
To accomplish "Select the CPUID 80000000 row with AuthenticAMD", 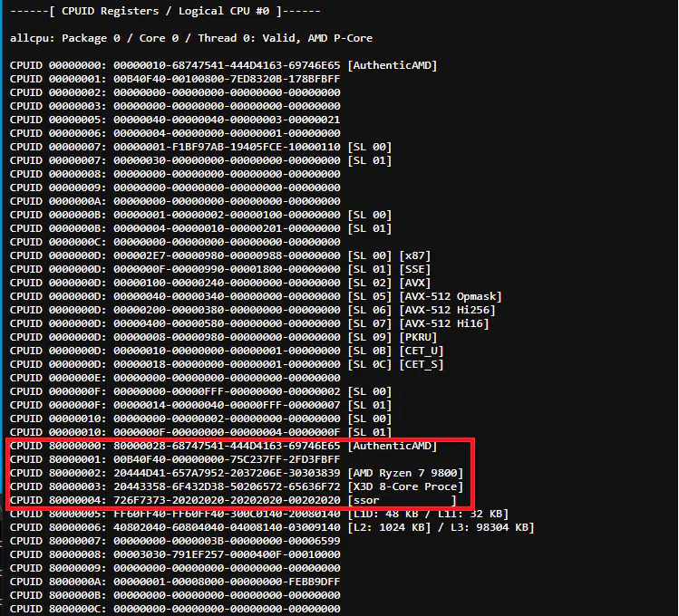I will pos(223,446).
